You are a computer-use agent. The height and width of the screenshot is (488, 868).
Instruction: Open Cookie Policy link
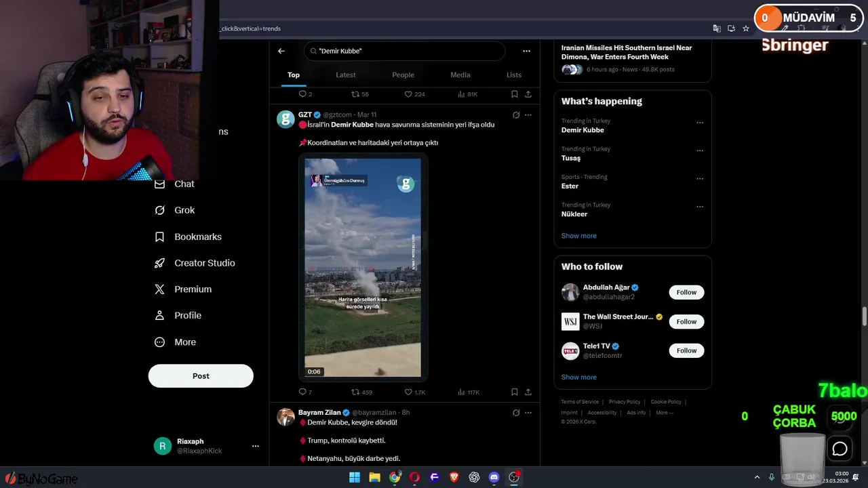[x=666, y=402]
